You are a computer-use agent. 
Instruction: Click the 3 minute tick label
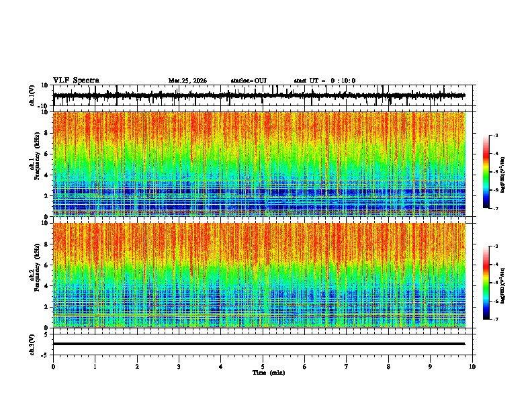(x=179, y=367)
